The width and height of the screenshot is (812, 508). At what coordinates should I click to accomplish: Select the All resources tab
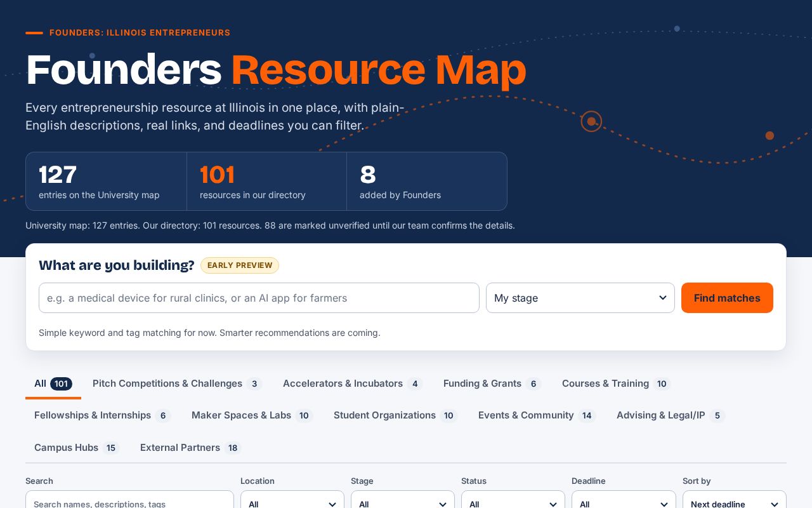(53, 384)
